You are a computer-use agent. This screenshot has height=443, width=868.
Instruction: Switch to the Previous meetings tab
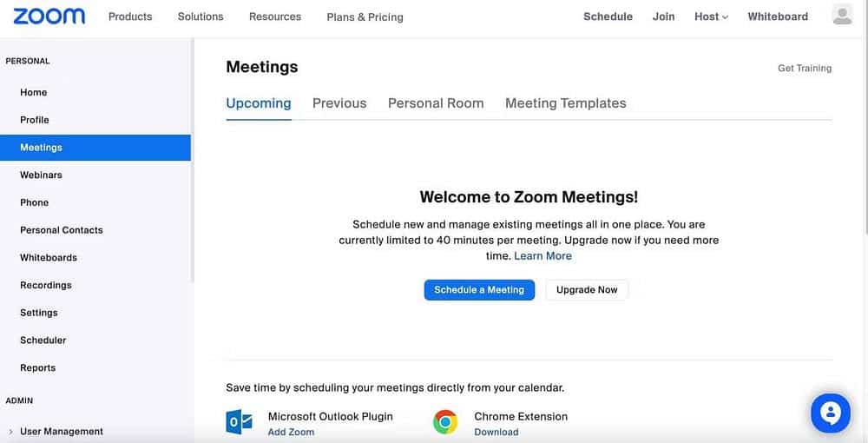(x=339, y=103)
